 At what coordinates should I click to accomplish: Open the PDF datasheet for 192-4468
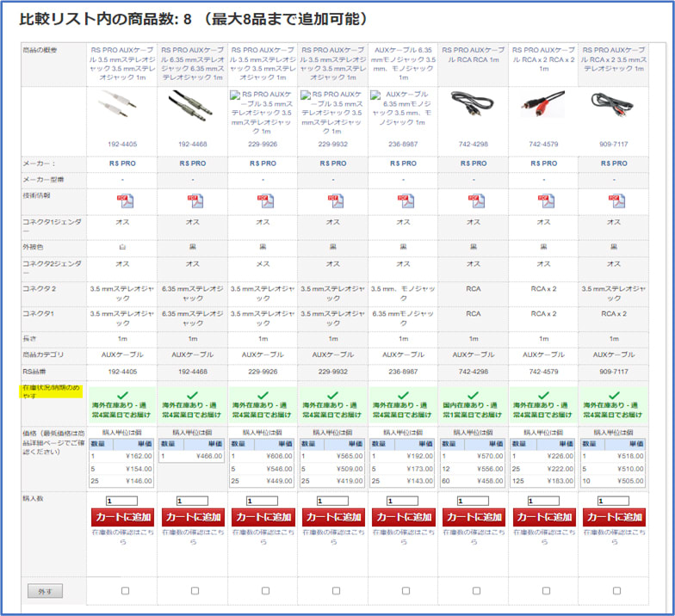pos(195,201)
